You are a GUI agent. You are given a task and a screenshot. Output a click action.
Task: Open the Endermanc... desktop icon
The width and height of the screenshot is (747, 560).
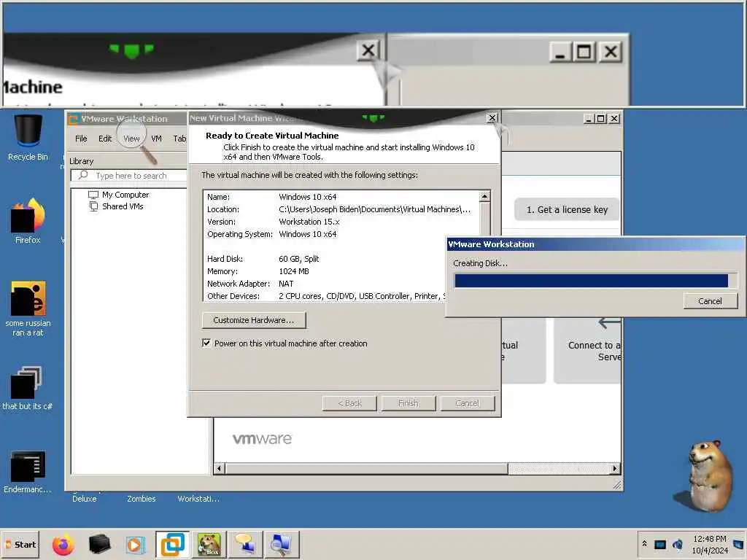[28, 472]
